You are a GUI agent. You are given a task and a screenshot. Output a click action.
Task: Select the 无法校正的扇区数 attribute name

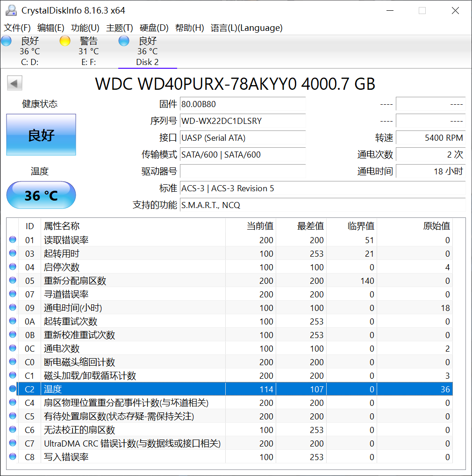coord(79,430)
